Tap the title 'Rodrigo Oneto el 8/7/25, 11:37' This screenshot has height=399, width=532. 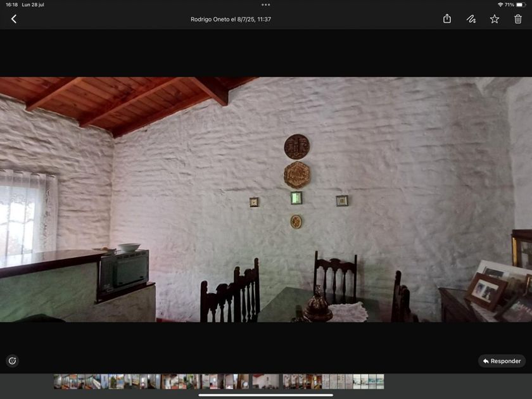[231, 20]
